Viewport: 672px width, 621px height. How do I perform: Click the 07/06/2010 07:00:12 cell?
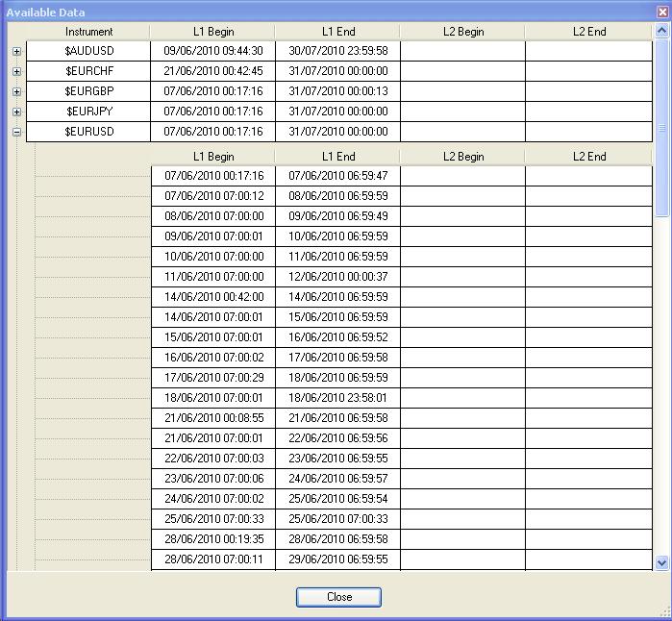[213, 196]
